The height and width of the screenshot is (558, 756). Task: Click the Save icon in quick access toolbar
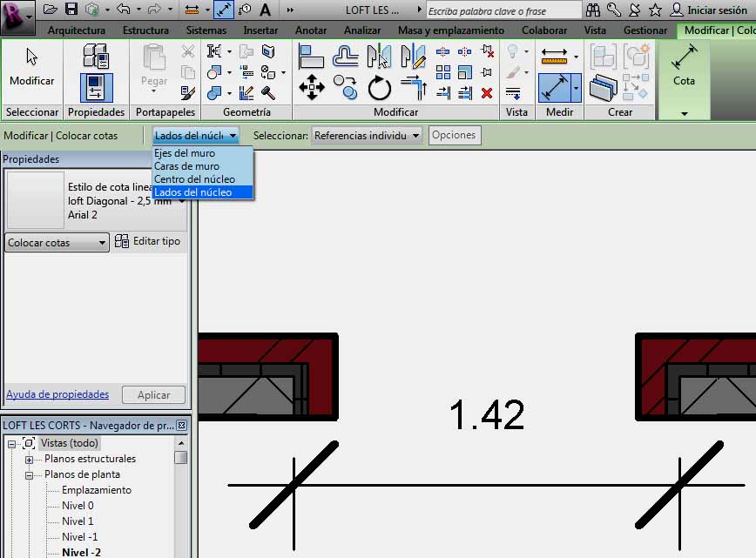71,10
